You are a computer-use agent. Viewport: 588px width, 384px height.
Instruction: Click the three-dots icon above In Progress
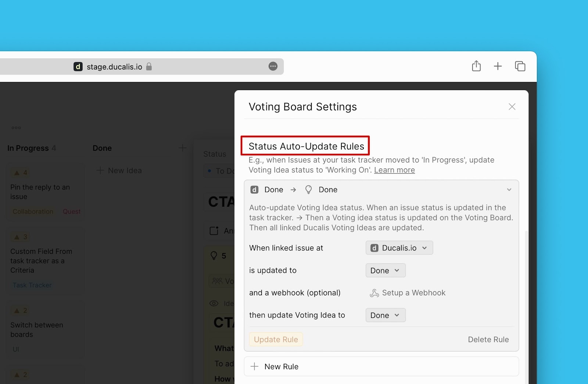point(16,128)
